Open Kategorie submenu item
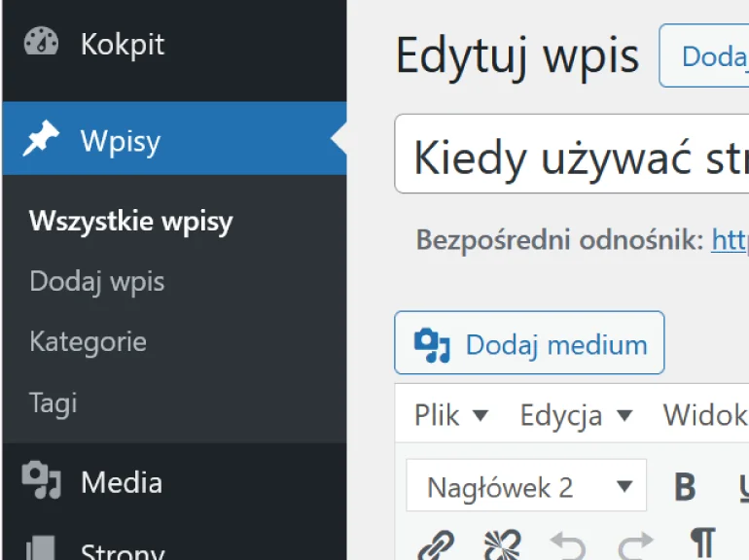This screenshot has height=560, width=749. tap(88, 342)
